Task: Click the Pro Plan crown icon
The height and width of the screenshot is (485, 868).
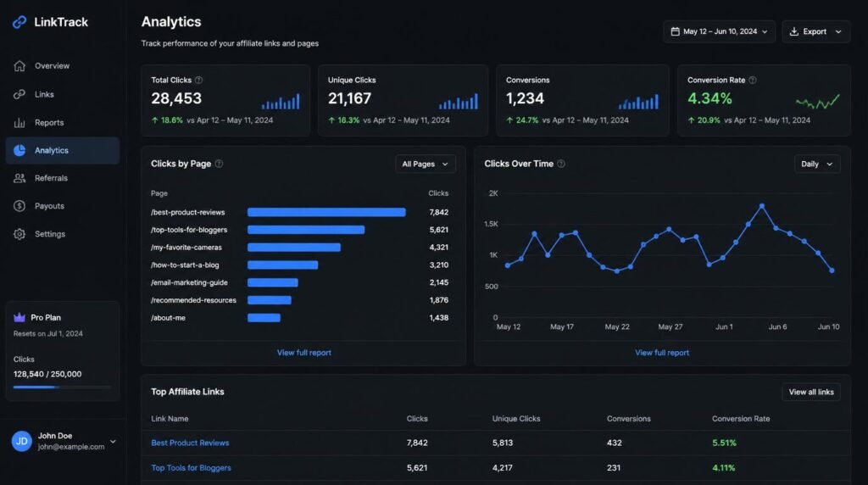Action: click(x=19, y=317)
